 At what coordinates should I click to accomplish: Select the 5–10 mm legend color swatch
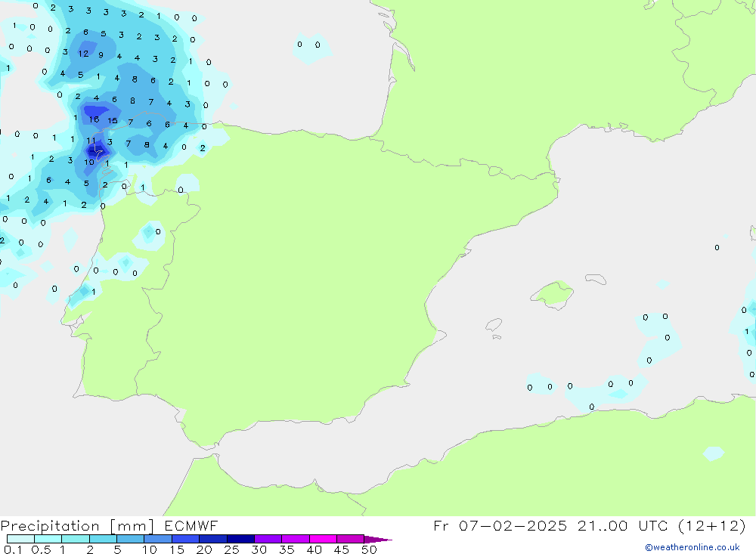pyautogui.click(x=130, y=539)
